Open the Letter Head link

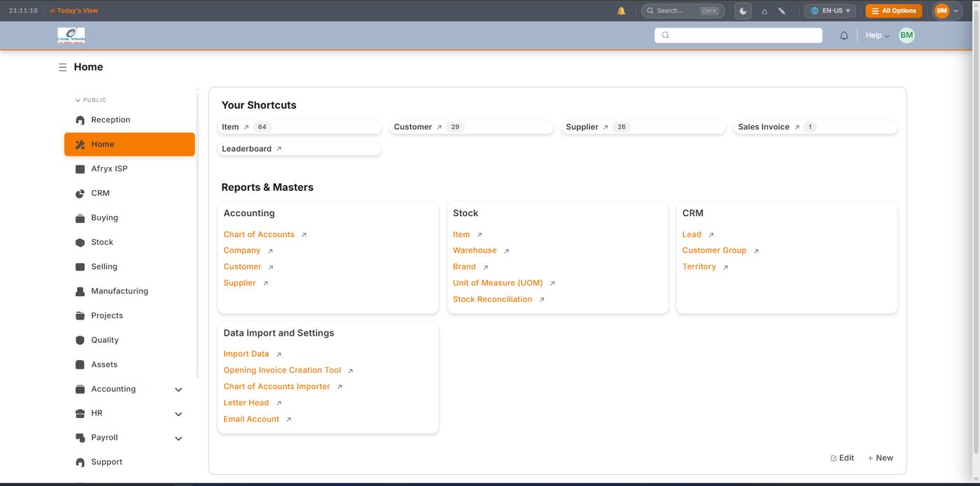pos(246,403)
